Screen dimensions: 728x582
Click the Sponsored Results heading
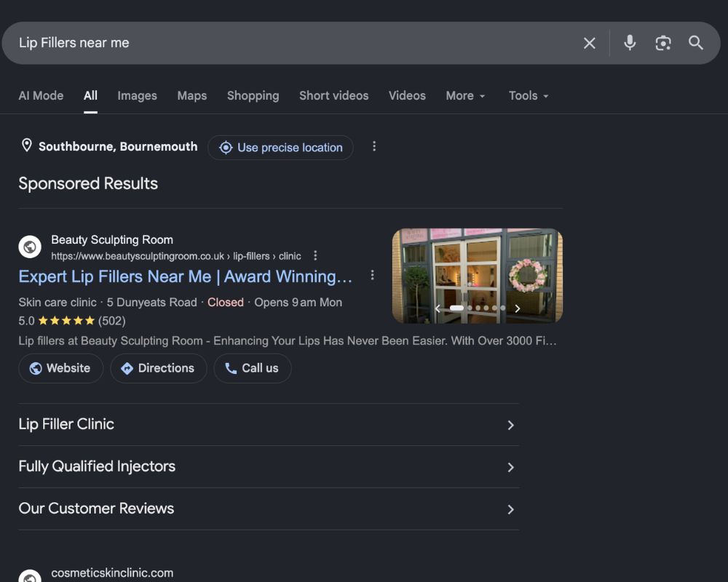pos(88,184)
